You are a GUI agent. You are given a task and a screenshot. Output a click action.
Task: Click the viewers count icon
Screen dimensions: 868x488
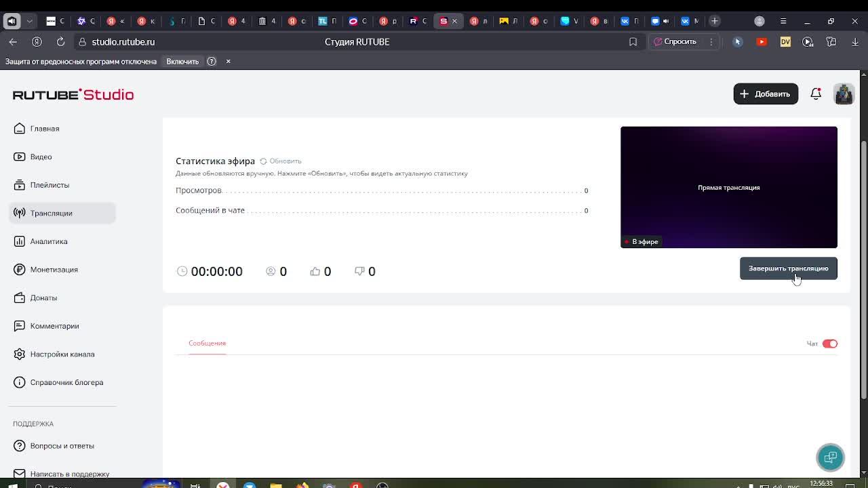271,271
